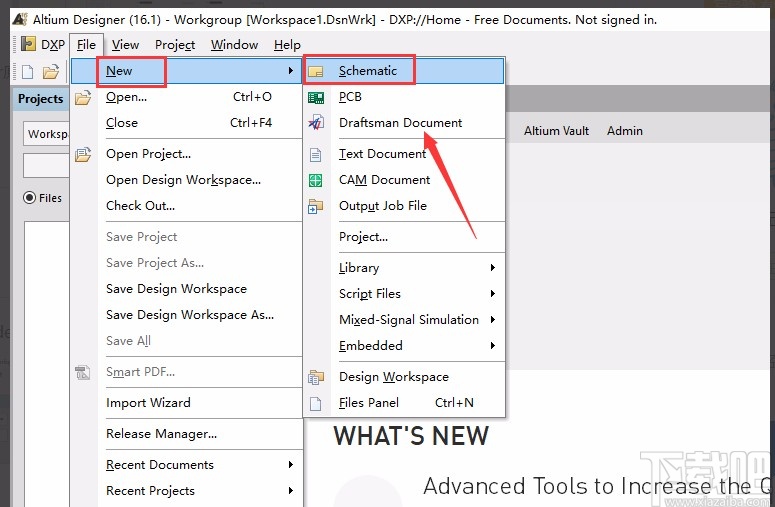The image size is (775, 507).
Task: Open the View menu
Action: pos(125,45)
